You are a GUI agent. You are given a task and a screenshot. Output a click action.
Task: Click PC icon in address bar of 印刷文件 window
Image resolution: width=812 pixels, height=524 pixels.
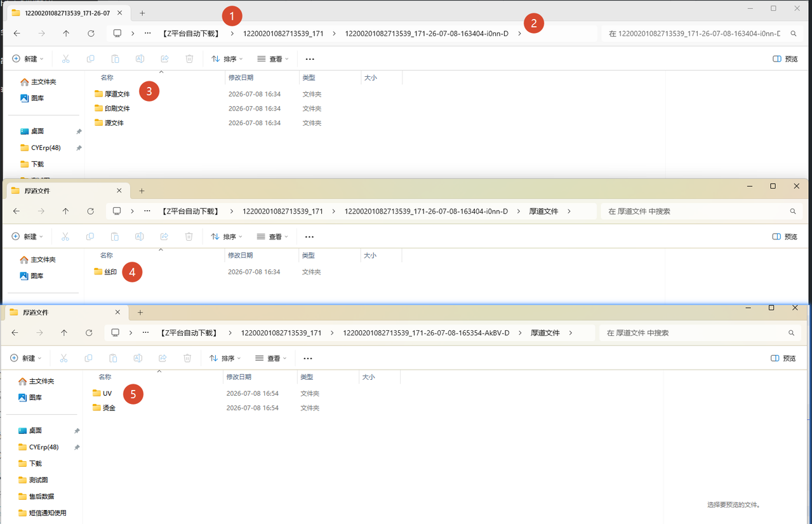[117, 33]
